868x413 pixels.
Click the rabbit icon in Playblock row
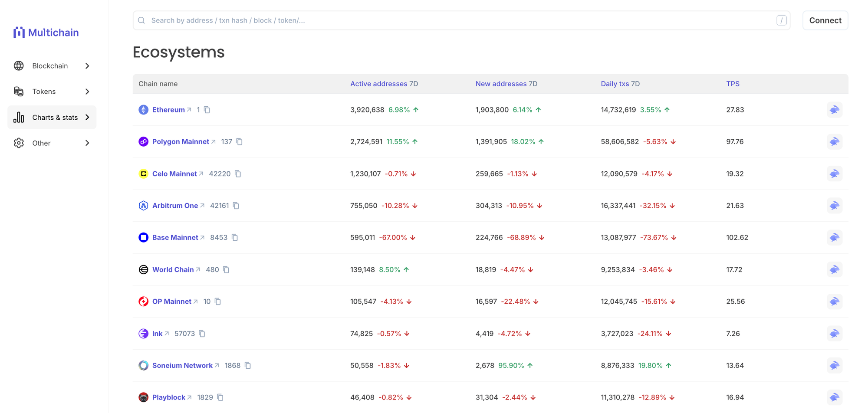[834, 397]
